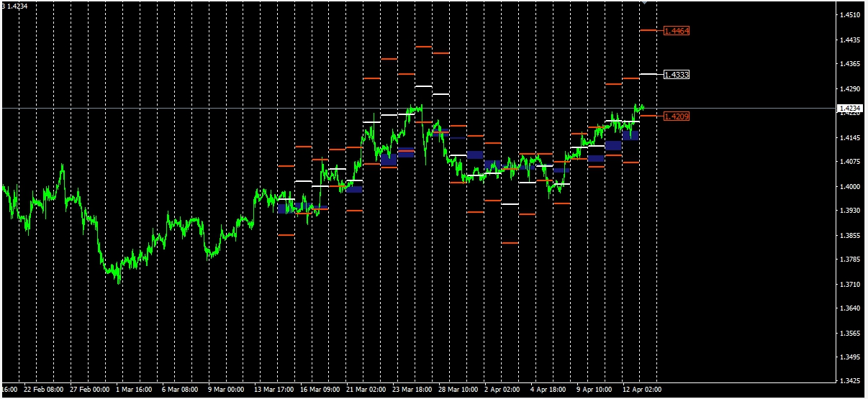
Task: Click the red 1.4209 price label
Action: (x=677, y=116)
